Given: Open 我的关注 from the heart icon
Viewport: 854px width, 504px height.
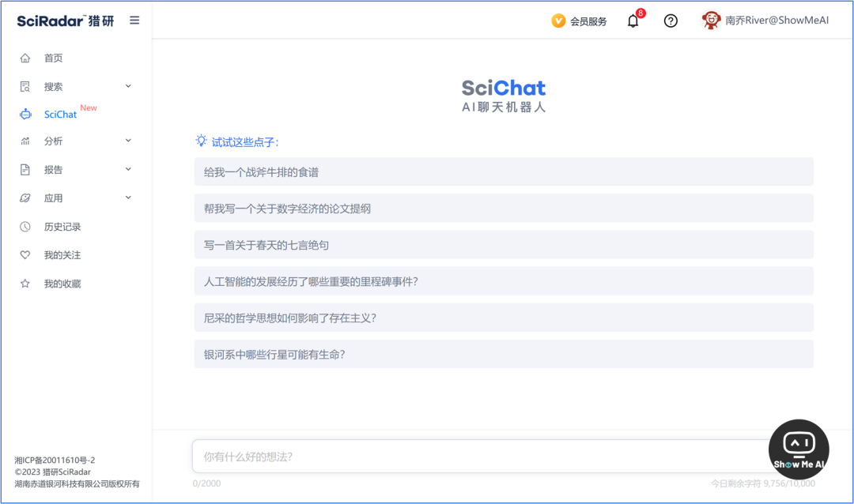Looking at the screenshot, I should pos(25,255).
